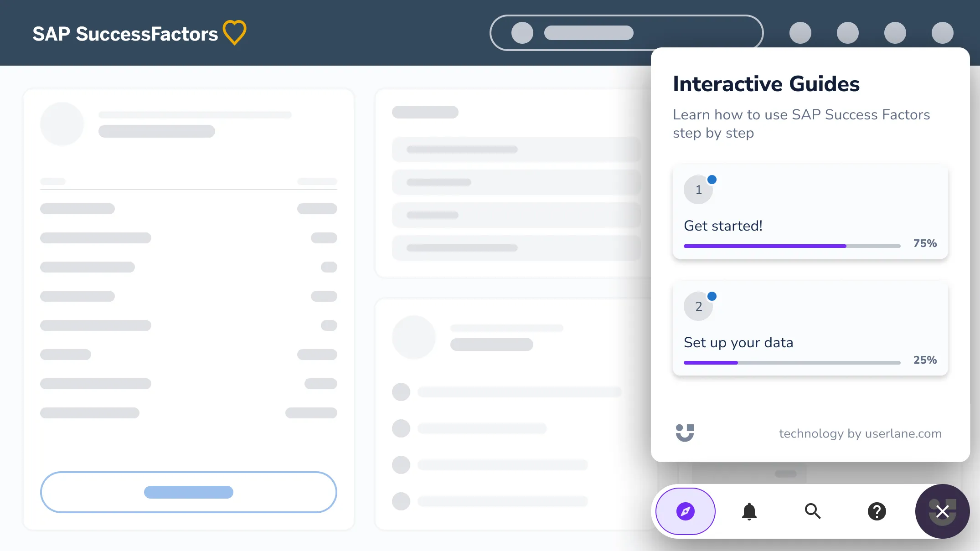Click the step 2 number badge
Screen dimensions: 980x551
tap(698, 306)
